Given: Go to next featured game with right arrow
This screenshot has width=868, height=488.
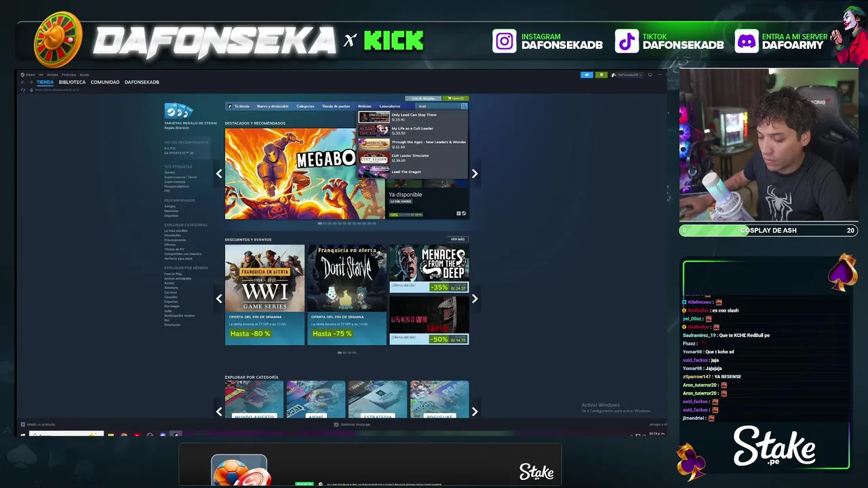Looking at the screenshot, I should coord(475,174).
